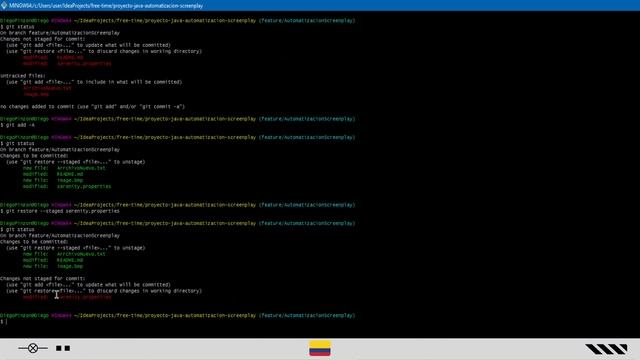The width and height of the screenshot is (640, 360).
Task: Click the hint 'to include in what will be committed'
Action: (x=129, y=82)
